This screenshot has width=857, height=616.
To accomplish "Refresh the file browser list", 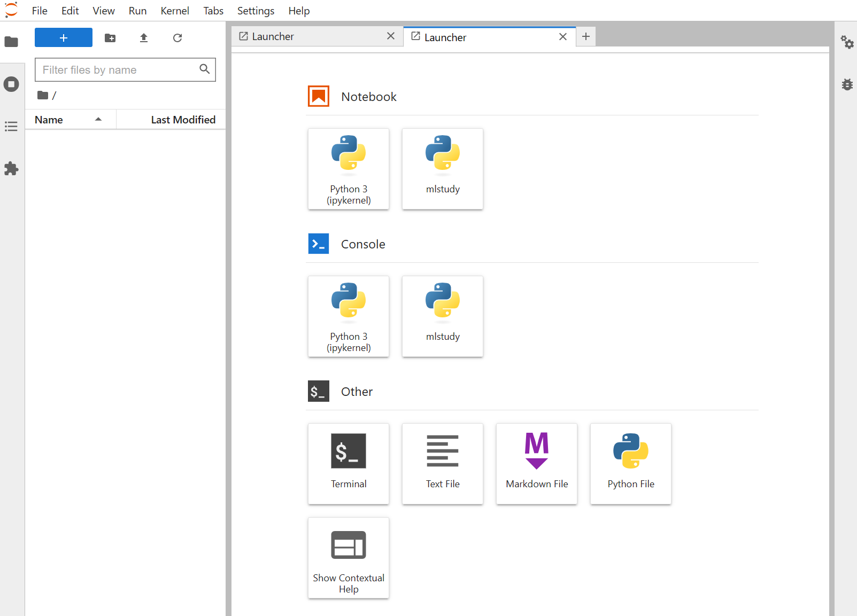I will [177, 38].
